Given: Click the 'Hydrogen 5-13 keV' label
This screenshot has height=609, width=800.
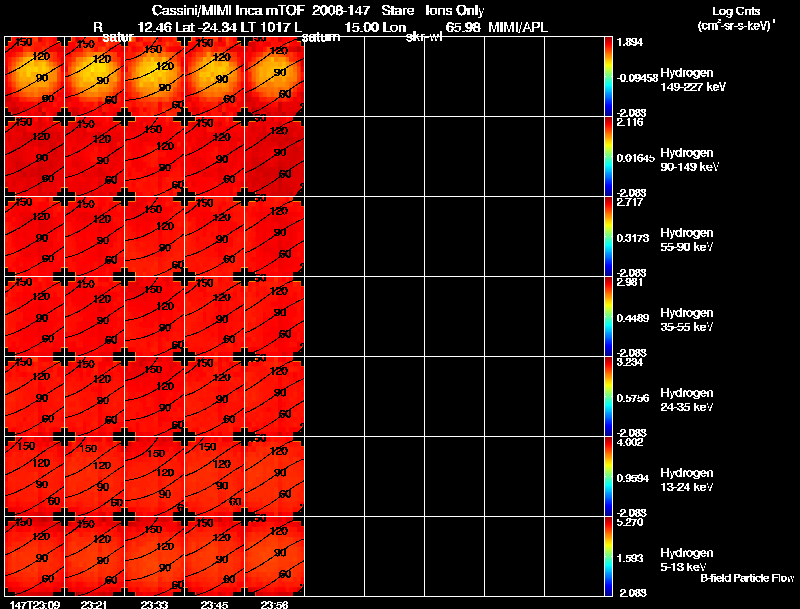Looking at the screenshot, I should [687, 560].
